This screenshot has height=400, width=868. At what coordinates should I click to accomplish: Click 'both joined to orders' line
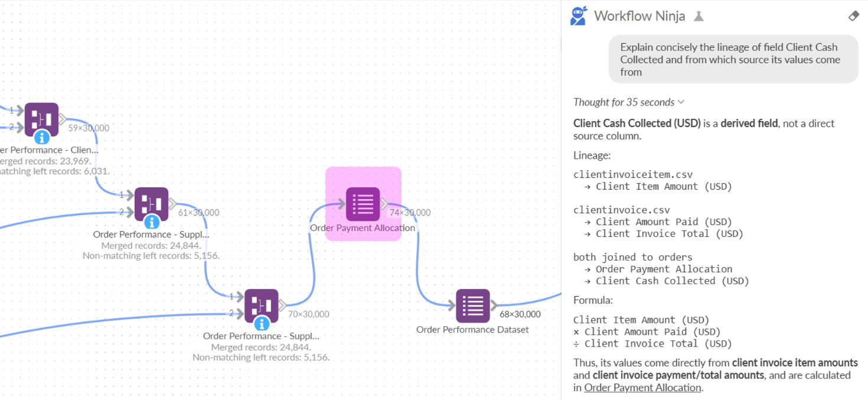click(x=633, y=258)
